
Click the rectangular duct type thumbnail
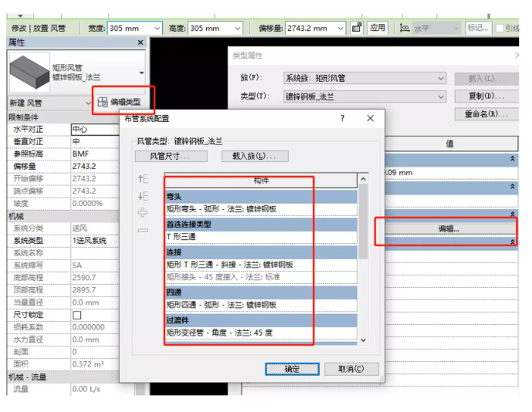pyautogui.click(x=30, y=72)
